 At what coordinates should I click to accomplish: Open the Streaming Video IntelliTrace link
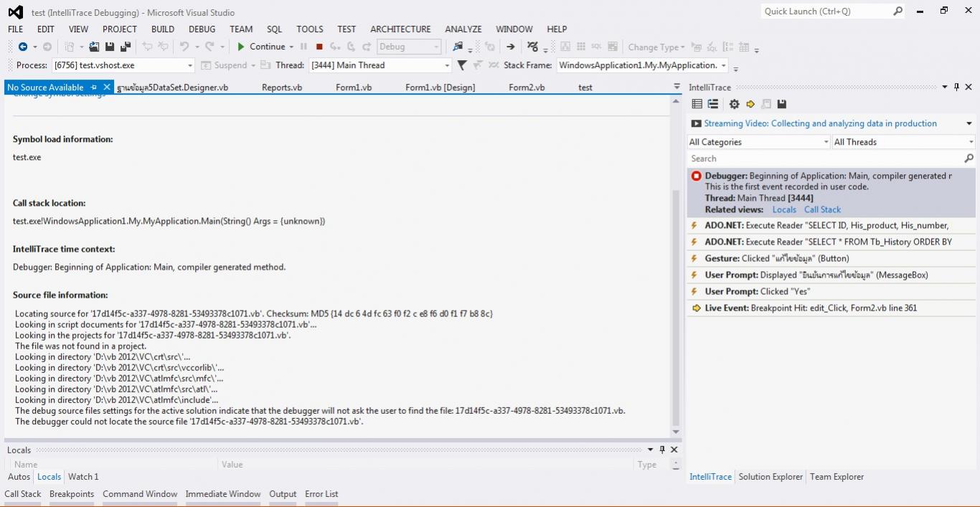(x=820, y=123)
